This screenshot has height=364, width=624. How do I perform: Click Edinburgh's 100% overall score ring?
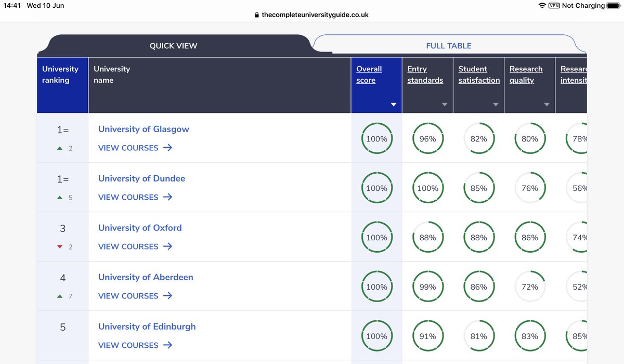tap(376, 336)
